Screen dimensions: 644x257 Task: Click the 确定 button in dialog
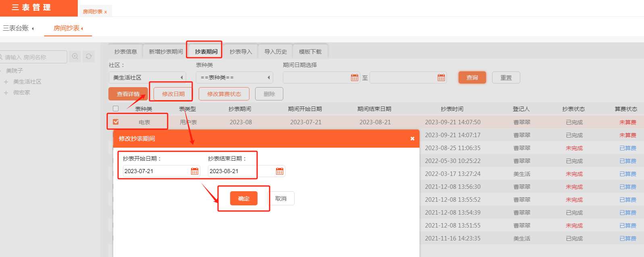pyautogui.click(x=243, y=198)
